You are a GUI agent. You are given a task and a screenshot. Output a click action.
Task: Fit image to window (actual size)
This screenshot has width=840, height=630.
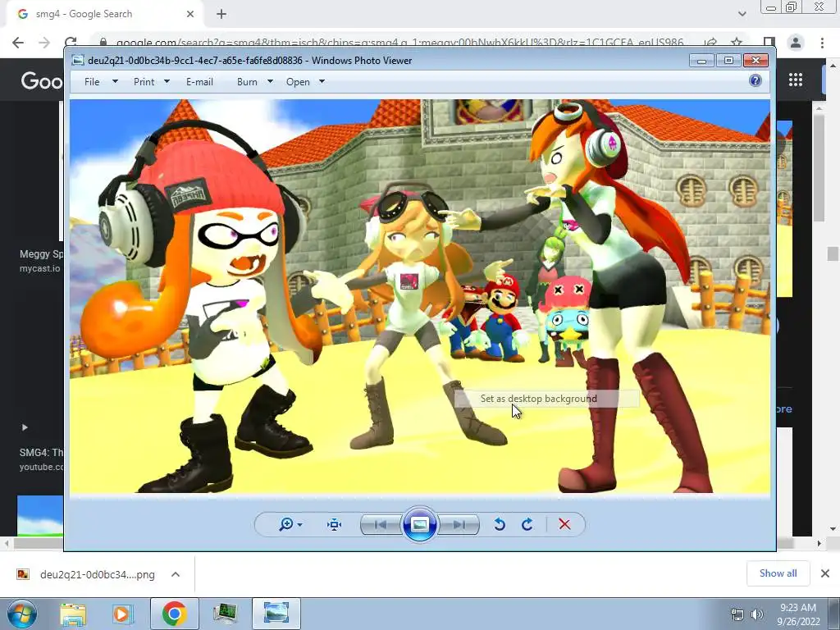pyautogui.click(x=335, y=524)
